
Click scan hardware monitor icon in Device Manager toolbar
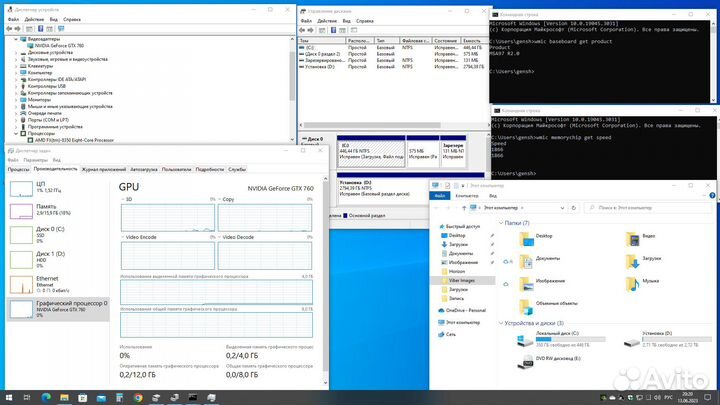(61, 28)
